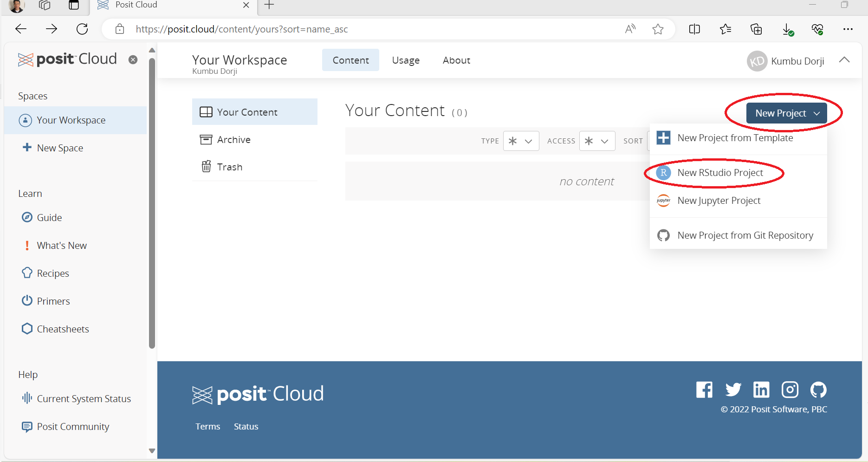Select New RStudio Project menu item
Screen dimensions: 868x462
719,173
